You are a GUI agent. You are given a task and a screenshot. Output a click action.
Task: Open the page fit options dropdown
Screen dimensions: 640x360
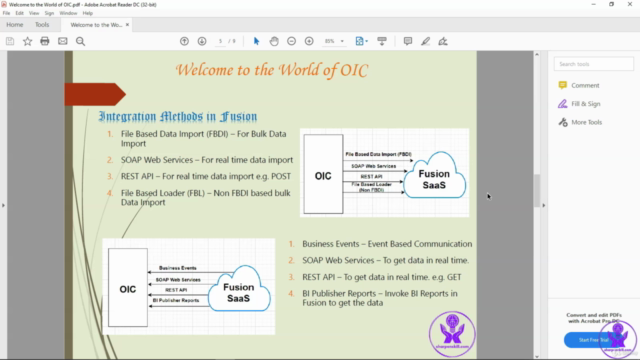[x=362, y=41]
